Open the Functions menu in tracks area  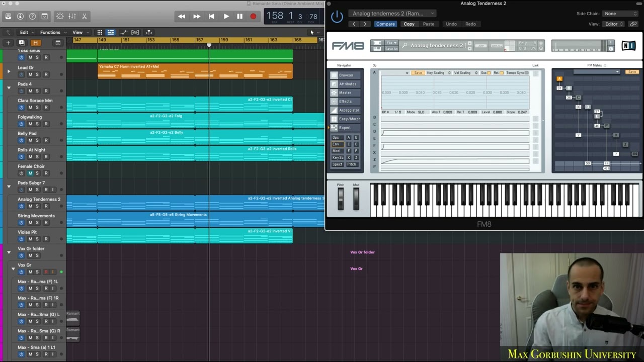[53, 32]
